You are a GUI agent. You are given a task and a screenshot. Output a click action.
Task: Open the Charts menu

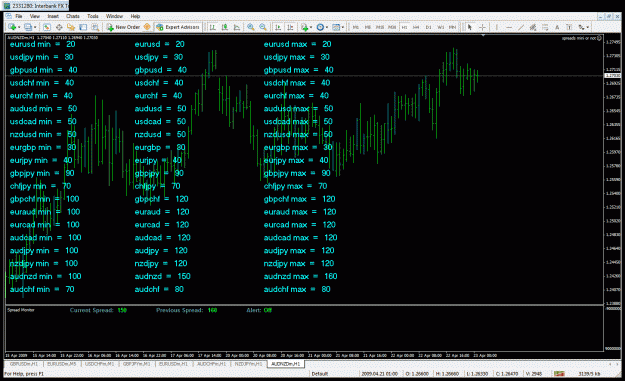tap(73, 16)
